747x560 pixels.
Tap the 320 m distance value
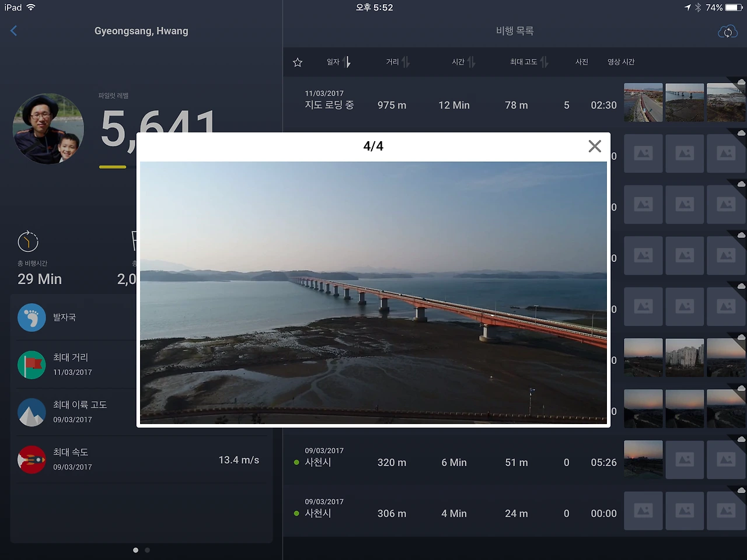click(392, 463)
